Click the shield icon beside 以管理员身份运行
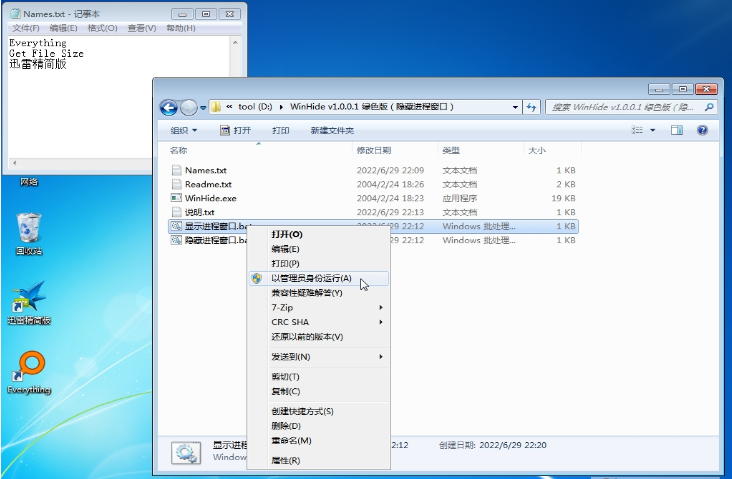 point(257,279)
